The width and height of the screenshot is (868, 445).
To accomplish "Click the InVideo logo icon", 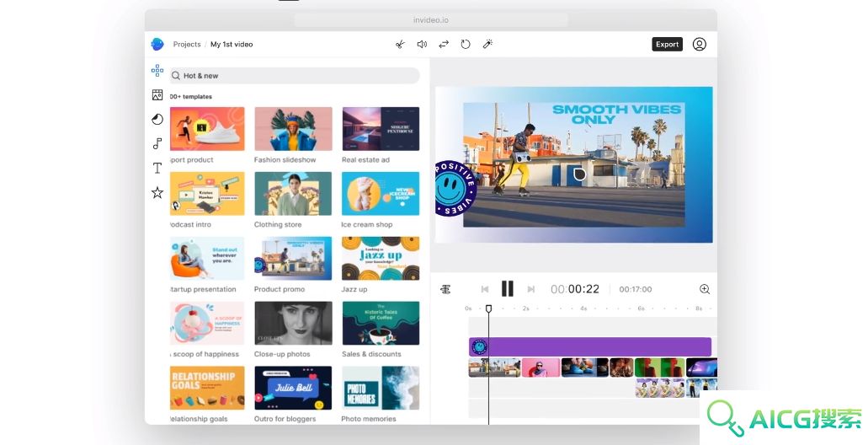I will click(x=157, y=45).
